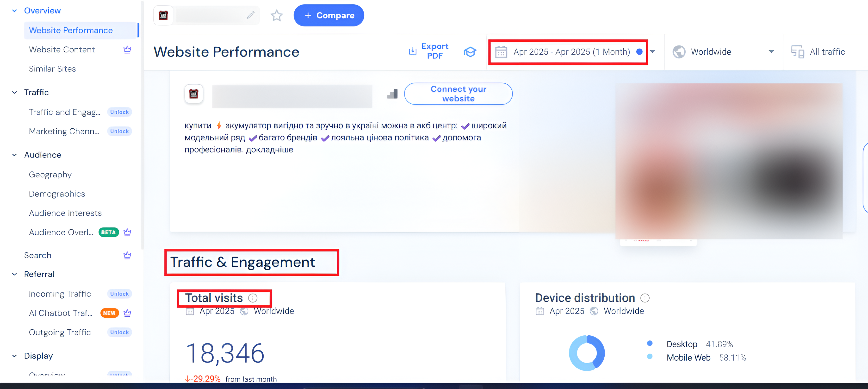The height and width of the screenshot is (389, 868).
Task: Click the Desktop legend color dot
Action: 650,343
